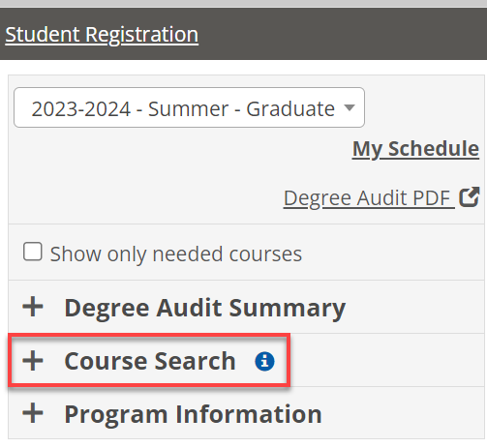487x448 pixels.
Task: Click the Show only needed courses label
Action: coord(176,254)
